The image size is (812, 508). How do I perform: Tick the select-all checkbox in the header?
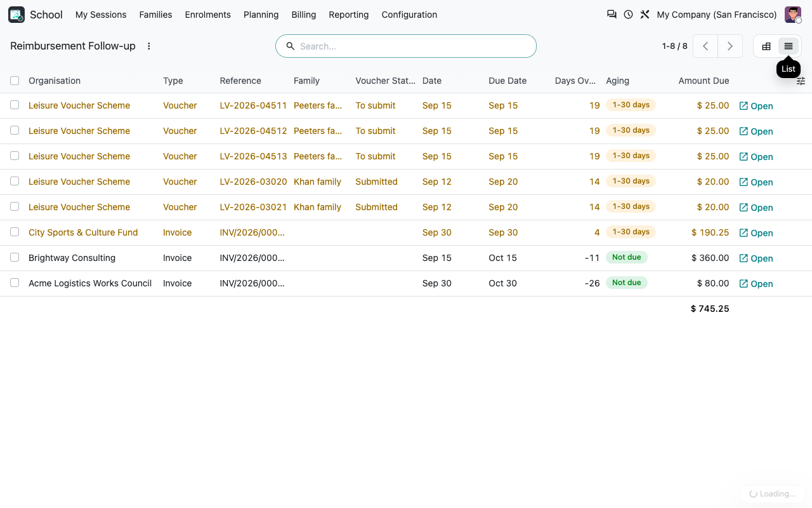[x=15, y=81]
